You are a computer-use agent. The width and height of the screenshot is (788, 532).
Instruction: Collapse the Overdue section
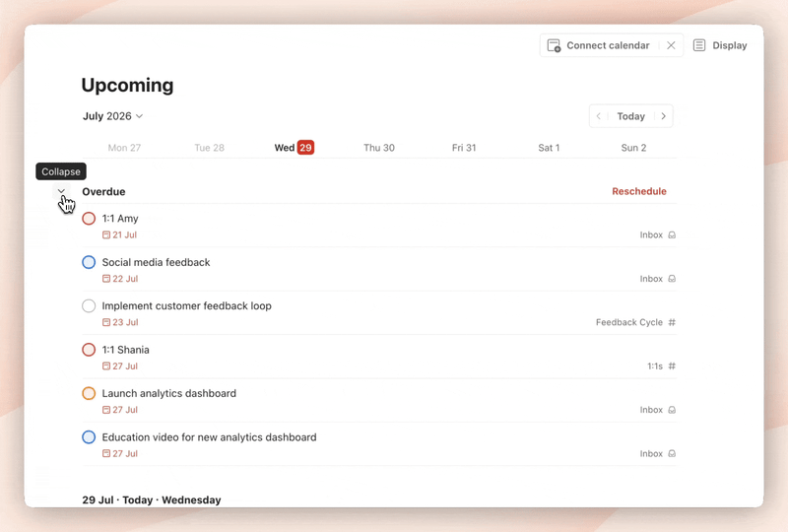click(x=61, y=191)
